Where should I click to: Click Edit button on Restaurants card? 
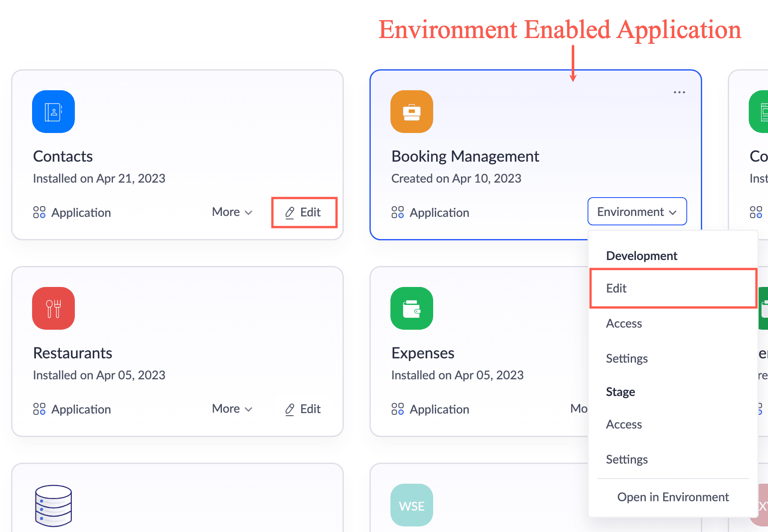pos(304,409)
